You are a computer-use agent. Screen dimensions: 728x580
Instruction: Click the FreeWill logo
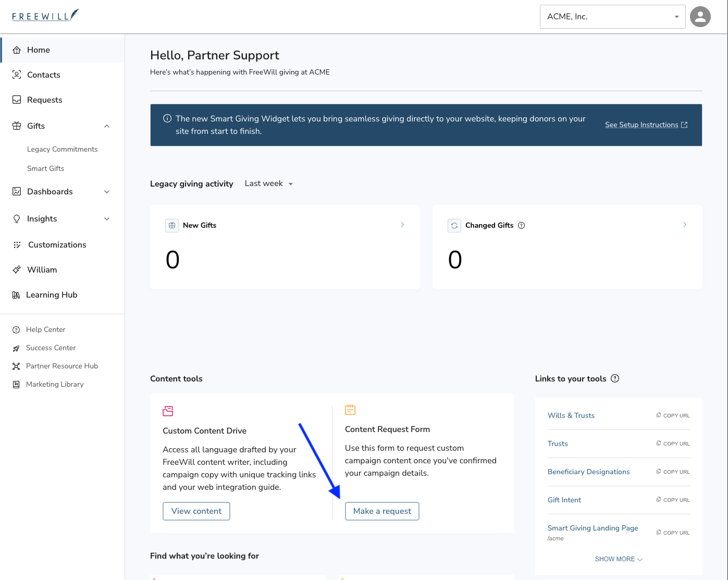coord(45,15)
